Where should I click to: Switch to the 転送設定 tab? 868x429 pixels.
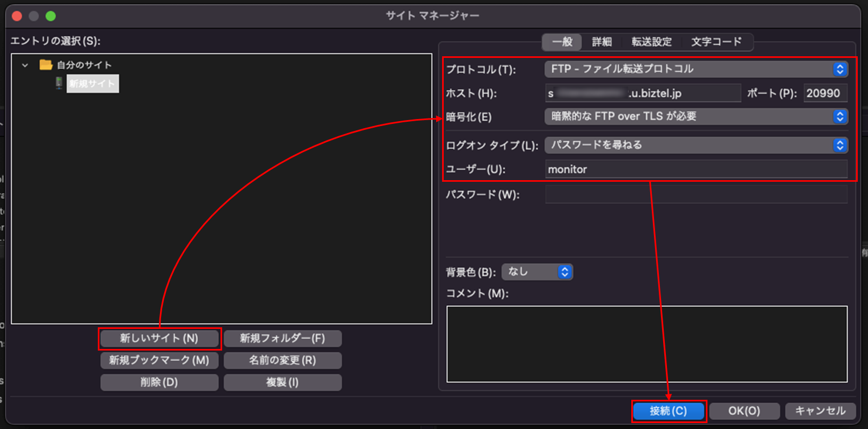(651, 42)
